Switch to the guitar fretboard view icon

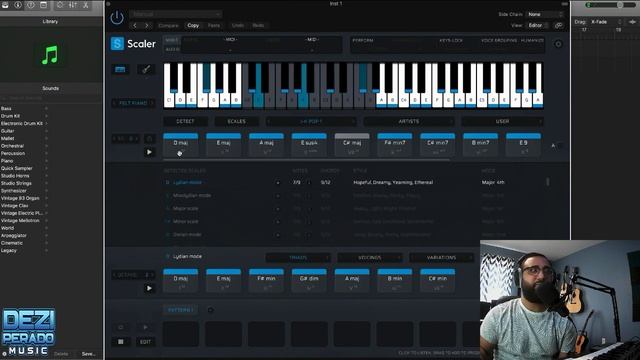coord(146,69)
